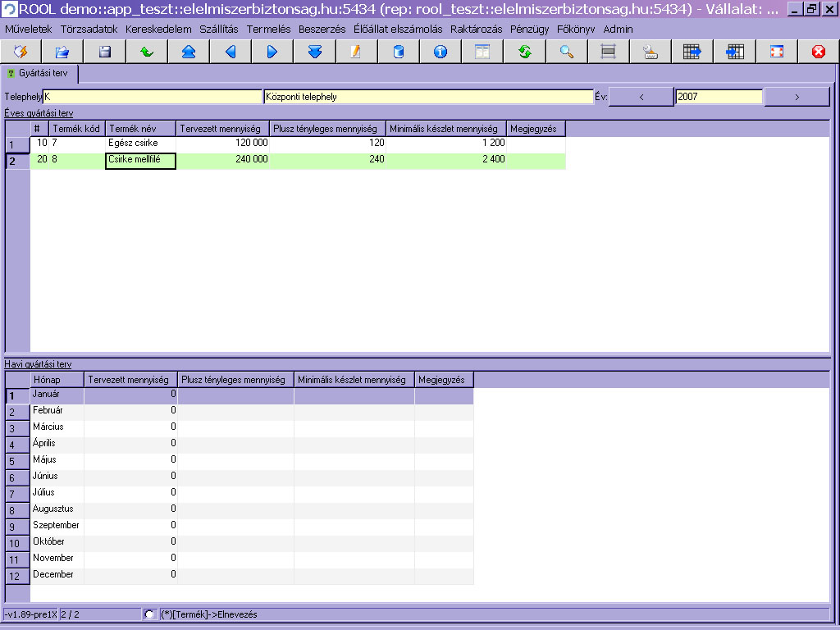Click in the Telephely code input field
840x630 pixels.
(152, 97)
